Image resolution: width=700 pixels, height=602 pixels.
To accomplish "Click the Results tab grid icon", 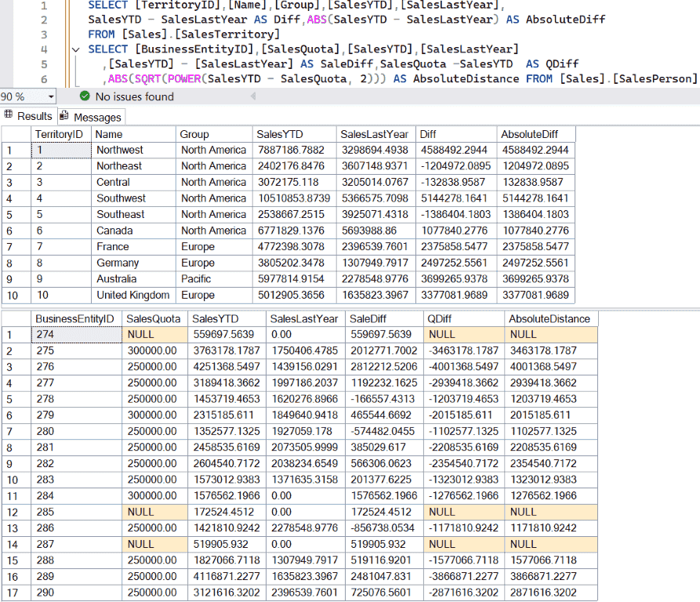I will pyautogui.click(x=9, y=115).
